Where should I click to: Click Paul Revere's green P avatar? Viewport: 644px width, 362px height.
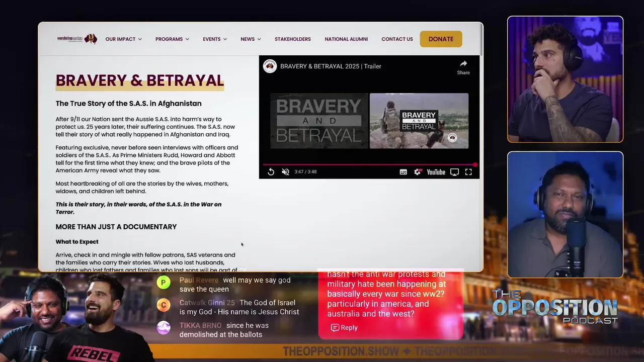click(x=164, y=283)
